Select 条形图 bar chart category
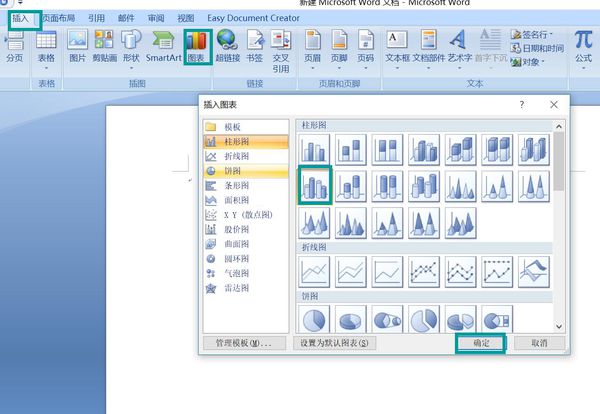 [x=246, y=186]
